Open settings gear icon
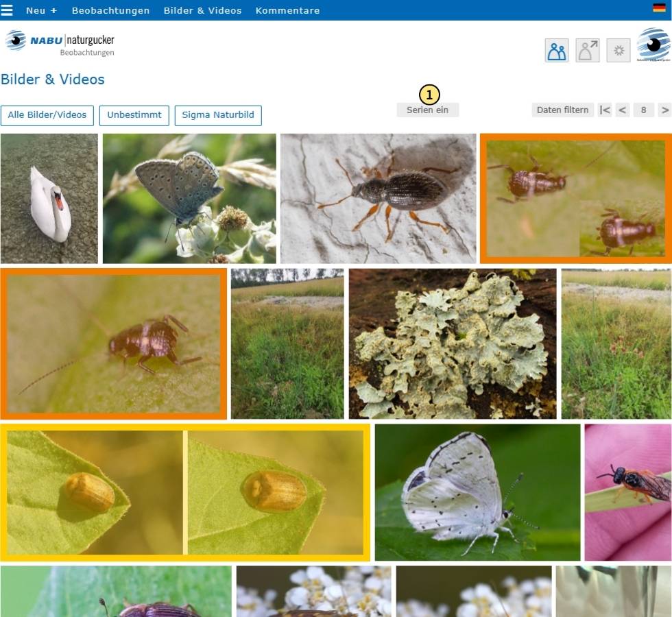This screenshot has height=617, width=672. (x=619, y=51)
